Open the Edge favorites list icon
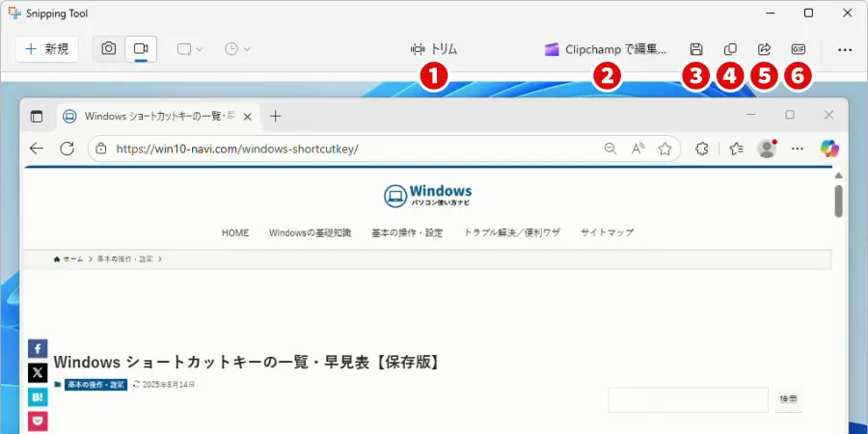Image resolution: width=868 pixels, height=434 pixels. click(736, 149)
